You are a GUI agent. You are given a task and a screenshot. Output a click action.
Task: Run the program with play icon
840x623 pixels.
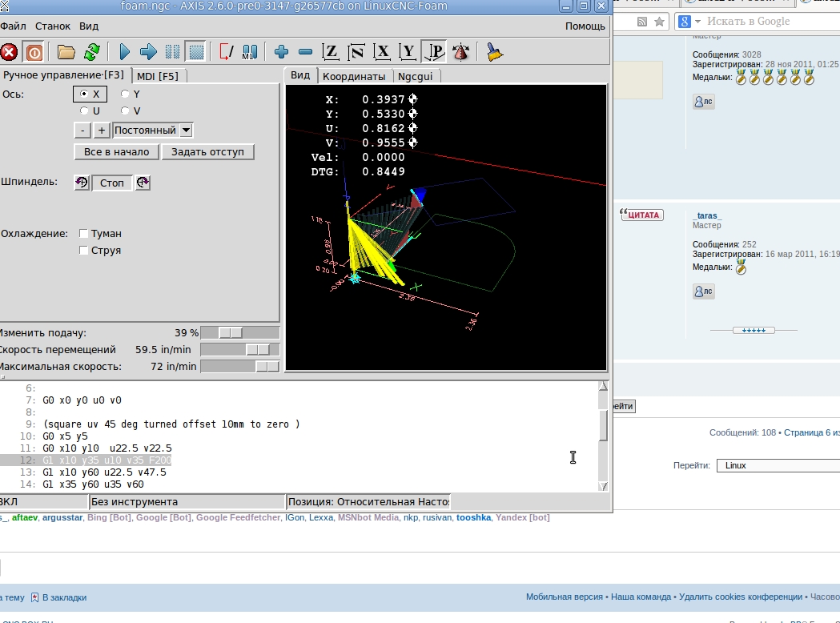click(x=124, y=52)
